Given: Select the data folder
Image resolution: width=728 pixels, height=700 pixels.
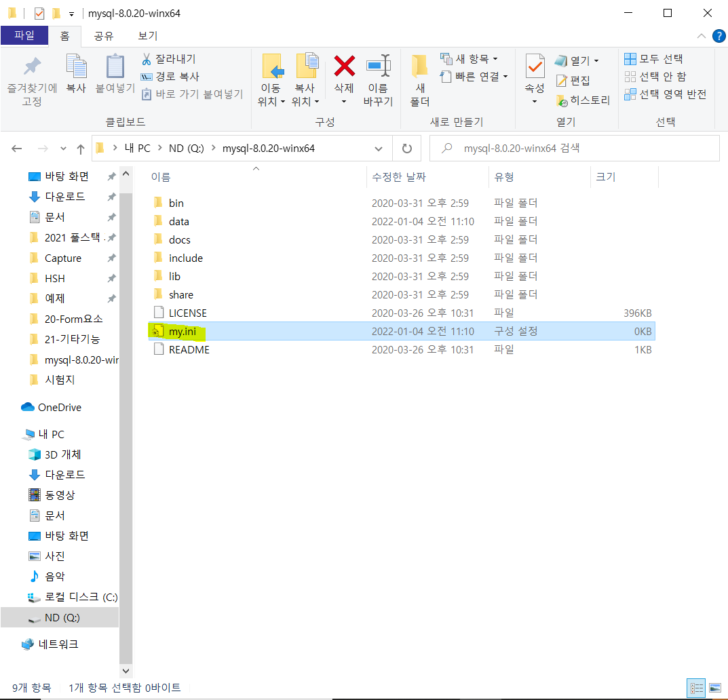Looking at the screenshot, I should coord(402,221).
